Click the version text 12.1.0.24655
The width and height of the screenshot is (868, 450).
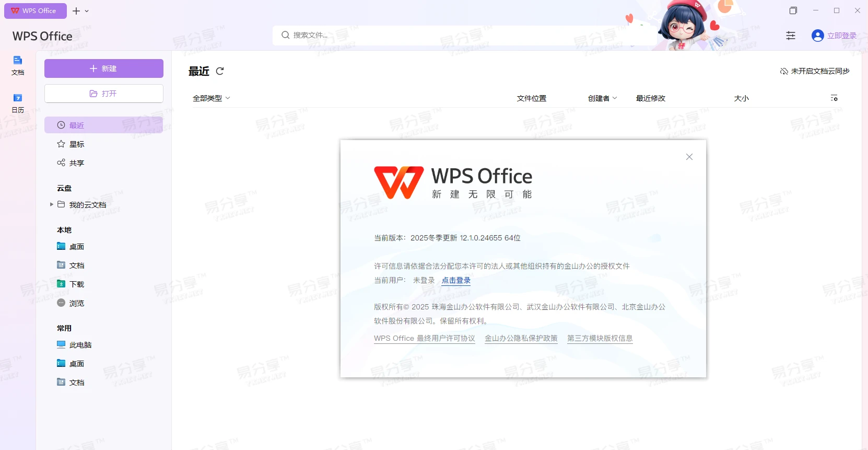coord(481,238)
